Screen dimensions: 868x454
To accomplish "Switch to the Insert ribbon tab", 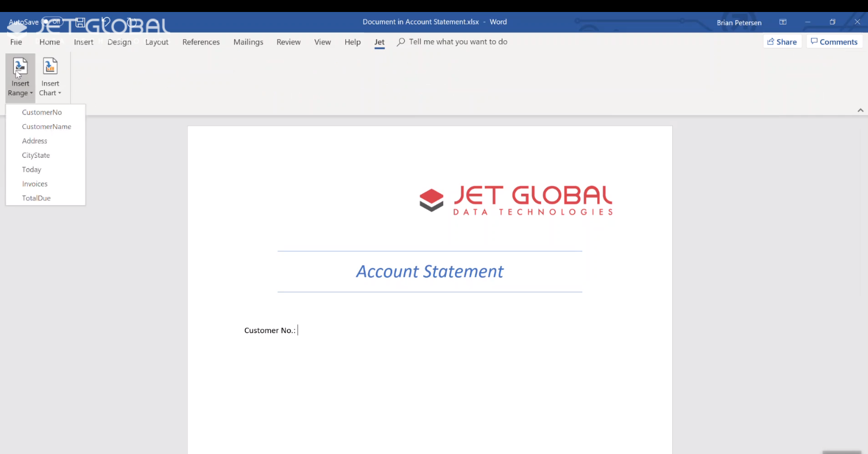I will [x=84, y=42].
